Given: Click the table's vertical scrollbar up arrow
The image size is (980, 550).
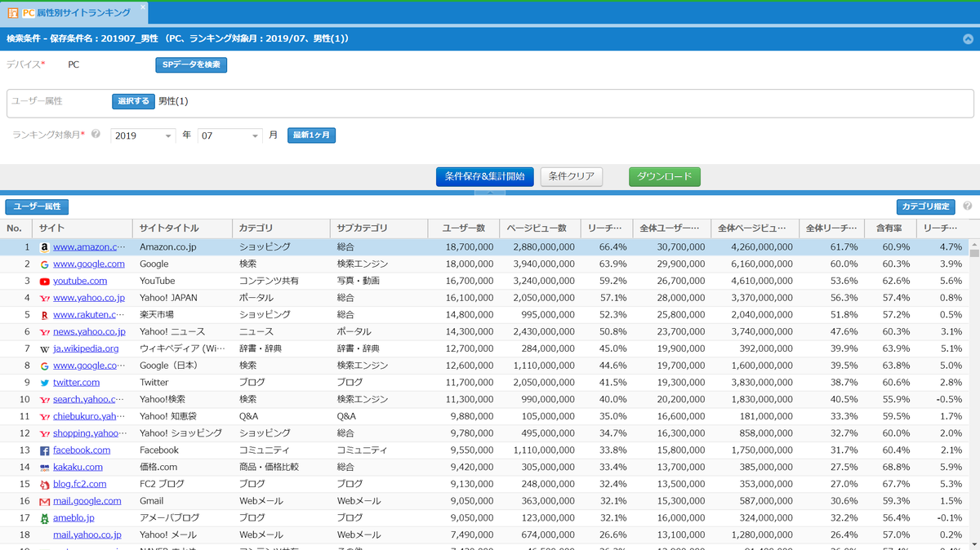Looking at the screenshot, I should tap(973, 245).
